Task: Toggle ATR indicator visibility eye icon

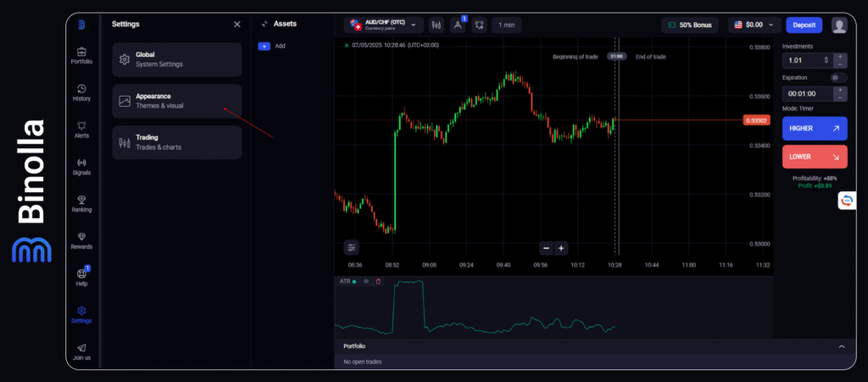Action: coord(366,281)
